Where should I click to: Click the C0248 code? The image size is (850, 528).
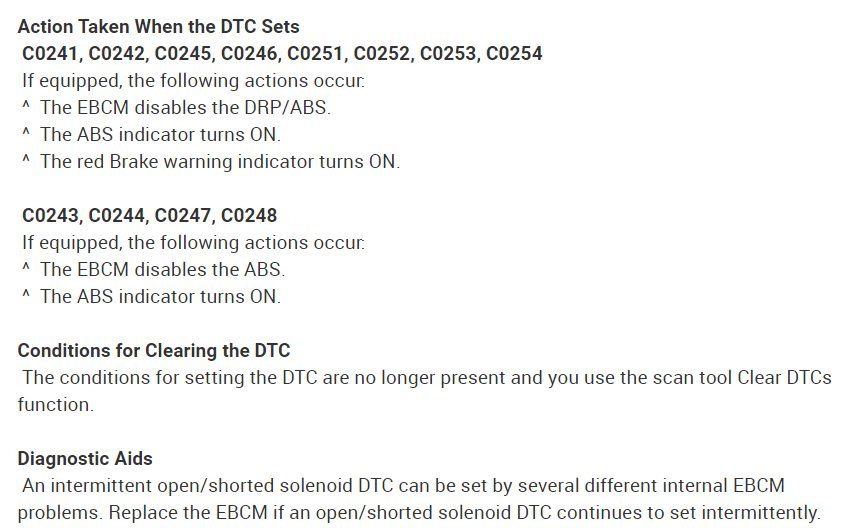pos(251,215)
